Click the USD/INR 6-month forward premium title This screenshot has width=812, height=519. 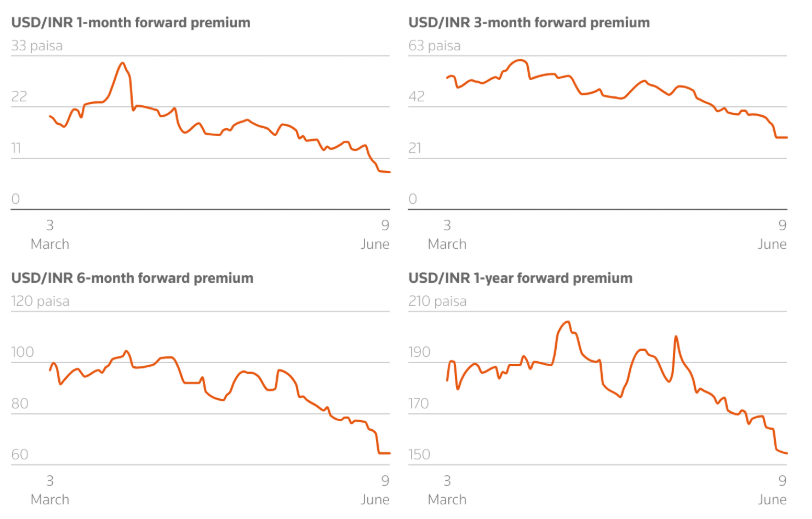131,278
